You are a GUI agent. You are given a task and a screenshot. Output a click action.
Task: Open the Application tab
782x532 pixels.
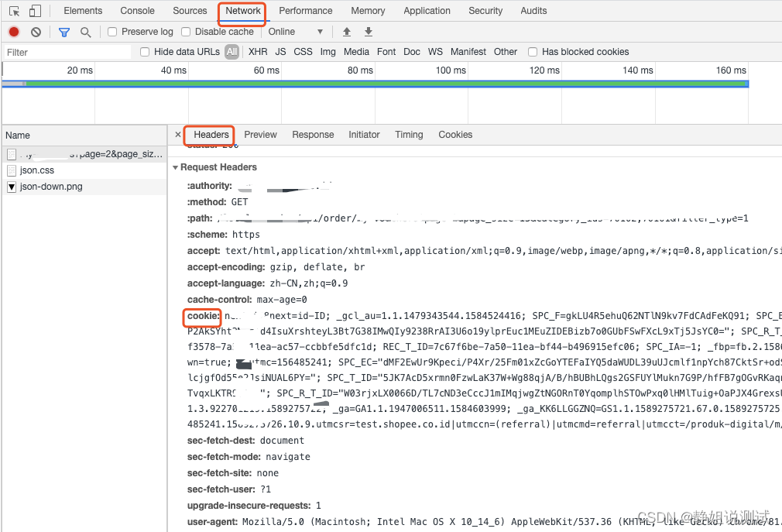tap(427, 11)
